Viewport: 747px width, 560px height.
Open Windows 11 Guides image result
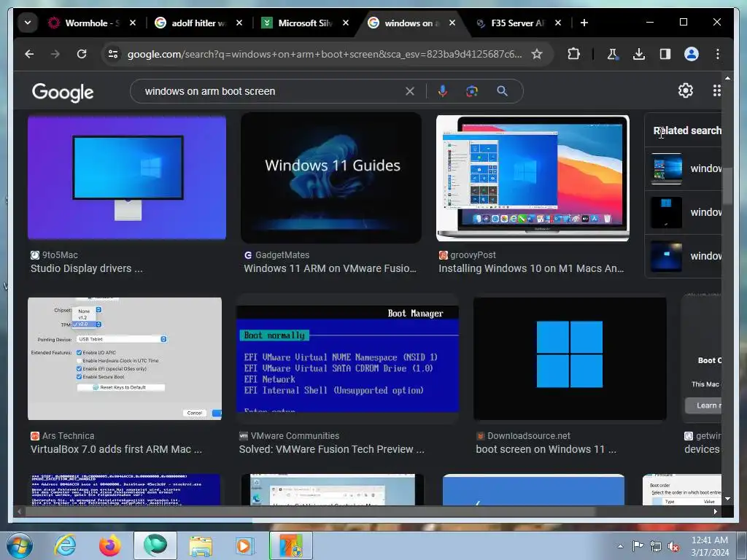coord(331,178)
